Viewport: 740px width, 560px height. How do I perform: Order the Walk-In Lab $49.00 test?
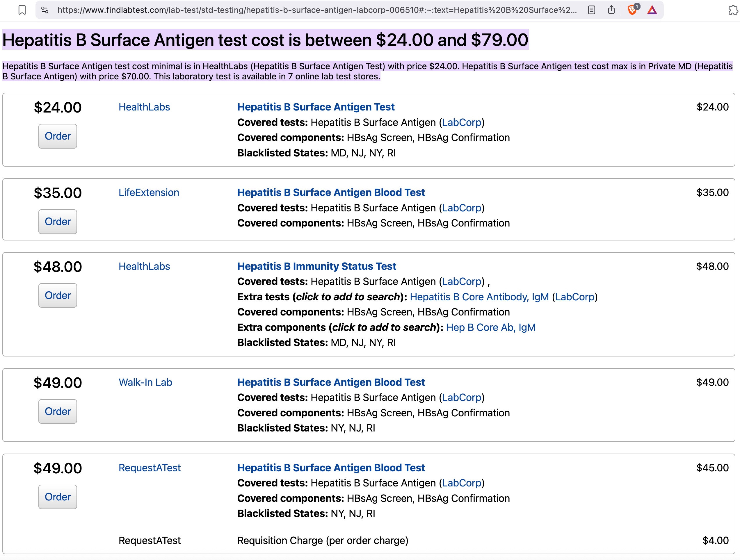58,411
